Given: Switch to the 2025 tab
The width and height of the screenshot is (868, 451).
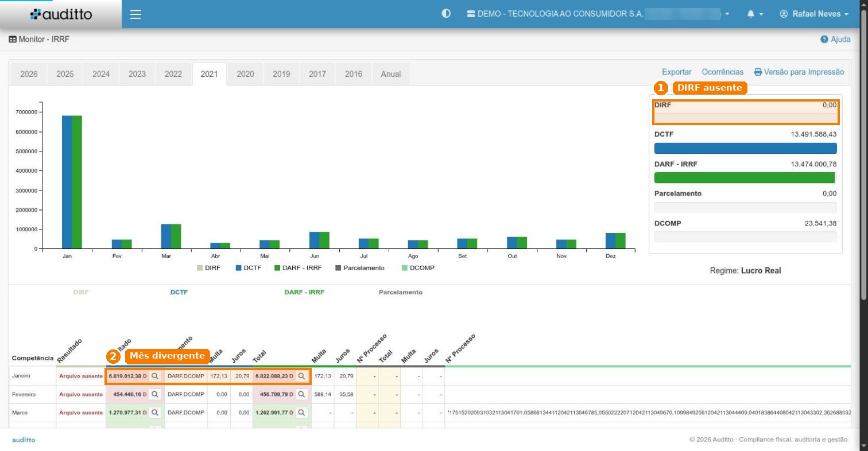Looking at the screenshot, I should pos(65,74).
